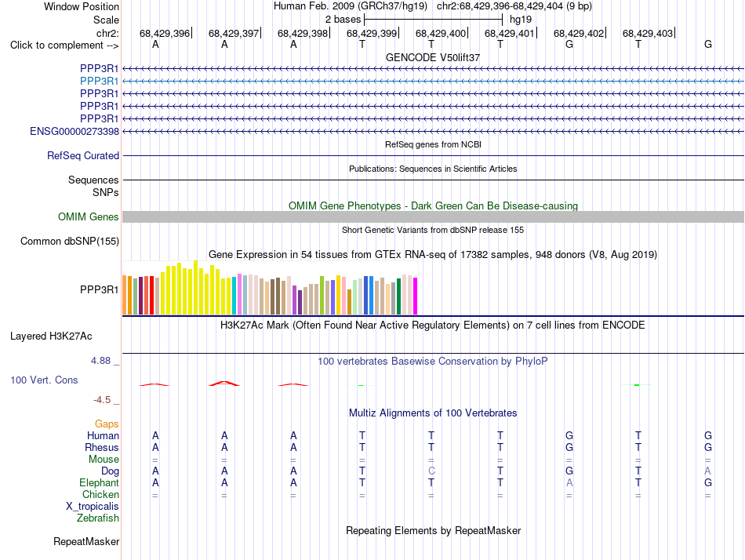Click the GTEx 'Gene Expression in 54 tissues' title
This screenshot has height=560, width=745.
pyautogui.click(x=433, y=255)
